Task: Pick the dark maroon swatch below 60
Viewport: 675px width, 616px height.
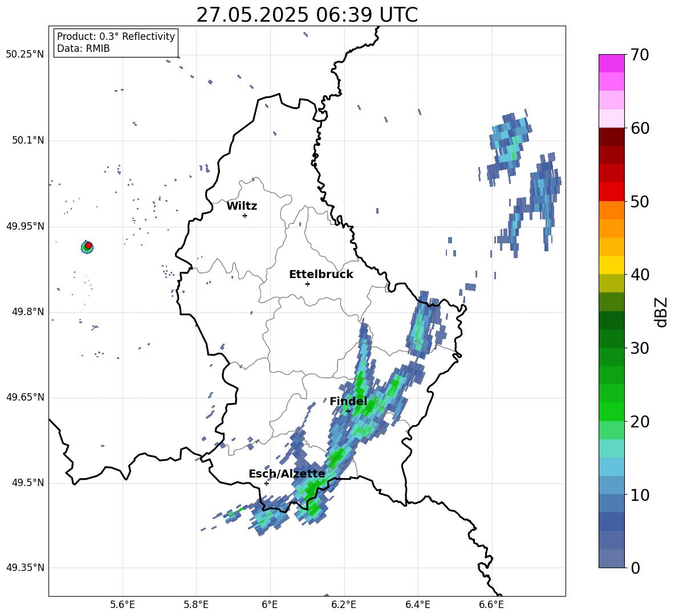Action: tap(611, 137)
